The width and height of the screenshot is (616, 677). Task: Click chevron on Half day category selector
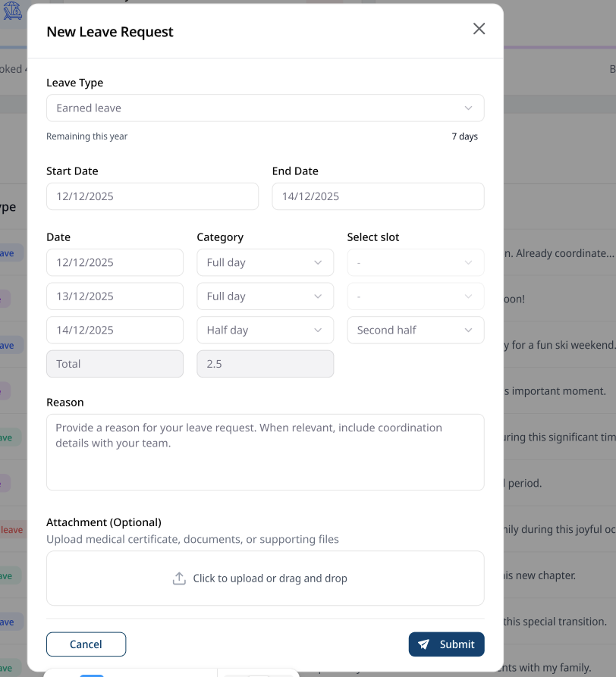click(x=319, y=331)
